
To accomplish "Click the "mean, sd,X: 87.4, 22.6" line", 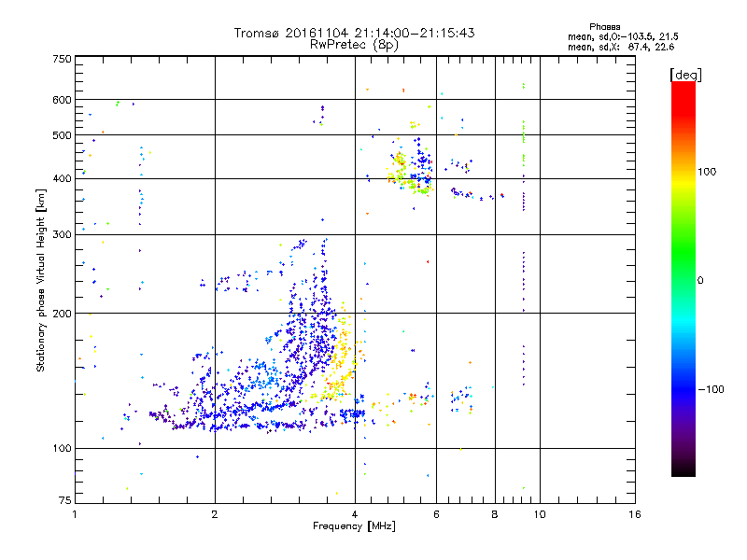I will click(621, 47).
